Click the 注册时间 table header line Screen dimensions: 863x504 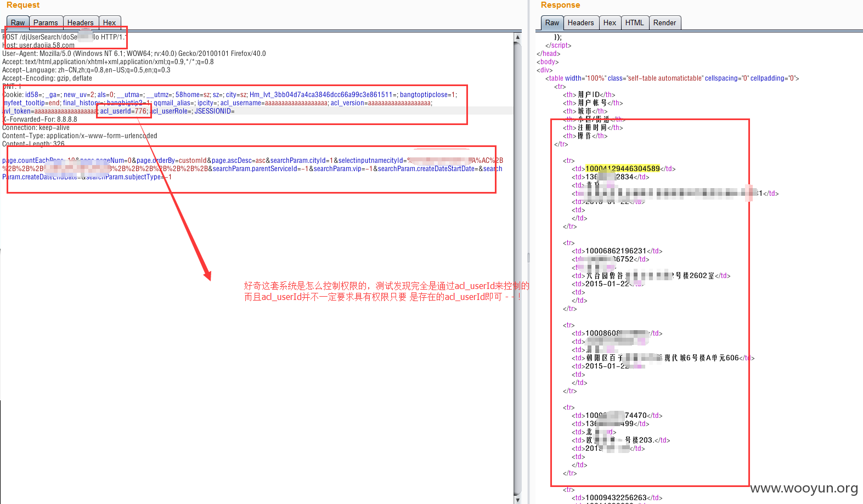click(x=593, y=128)
